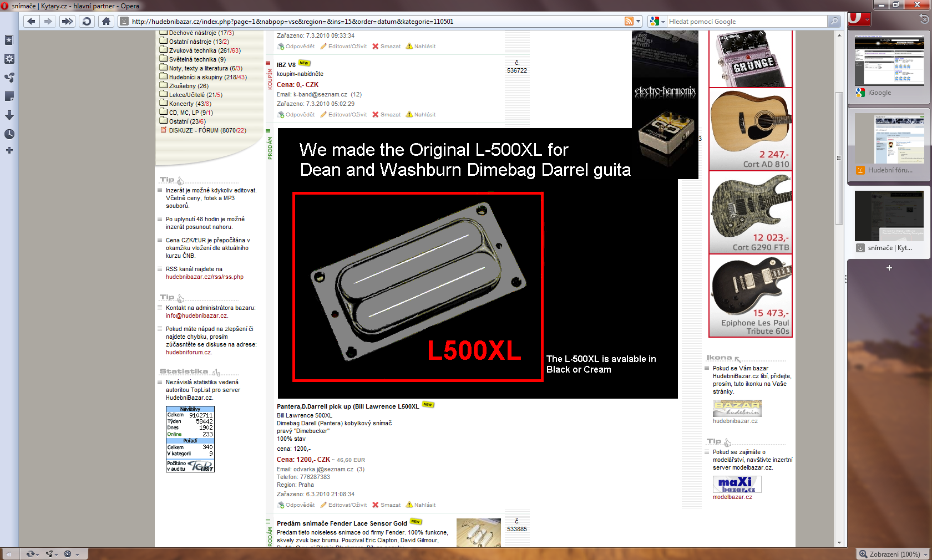This screenshot has height=560, width=932.
Task: Open the closed tabs trash icon
Action: (x=924, y=19)
